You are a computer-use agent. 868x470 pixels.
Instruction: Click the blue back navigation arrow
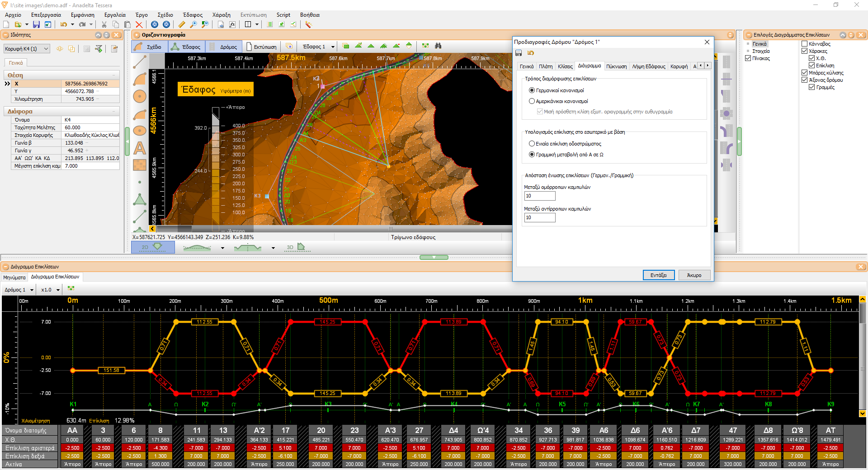[x=155, y=24]
